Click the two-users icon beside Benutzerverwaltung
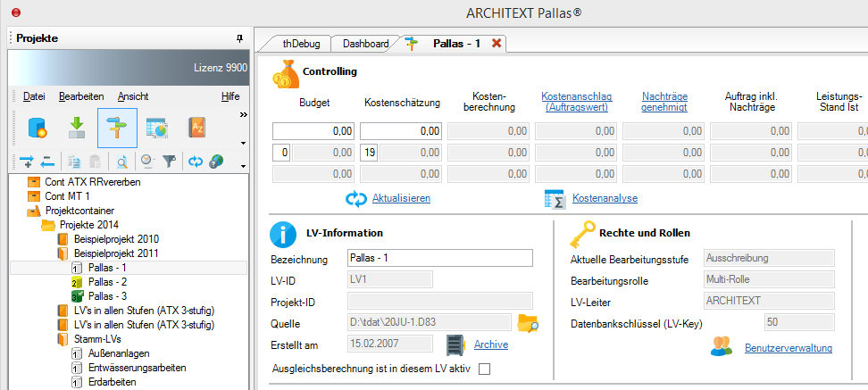Viewport: 868px width, 390px height. tap(722, 345)
